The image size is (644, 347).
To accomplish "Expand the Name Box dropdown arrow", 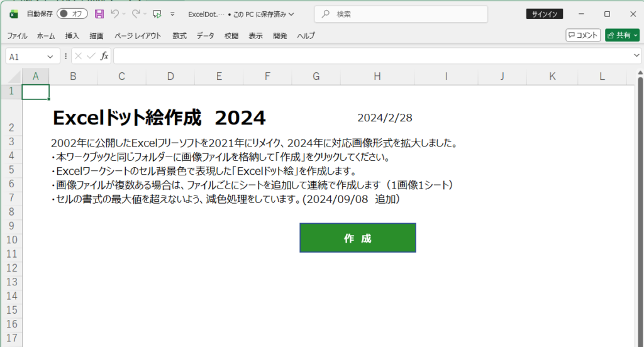I will click(x=50, y=57).
